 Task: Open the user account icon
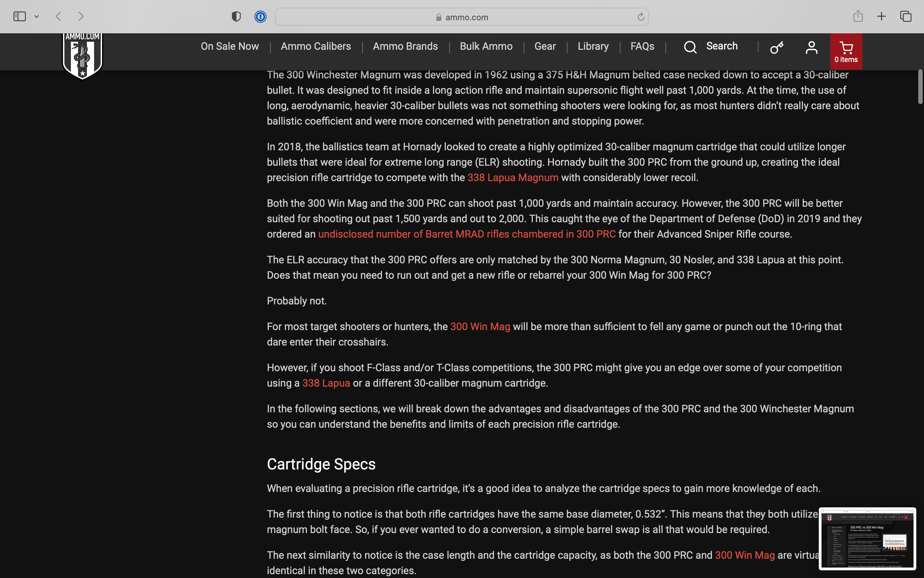[x=811, y=48]
